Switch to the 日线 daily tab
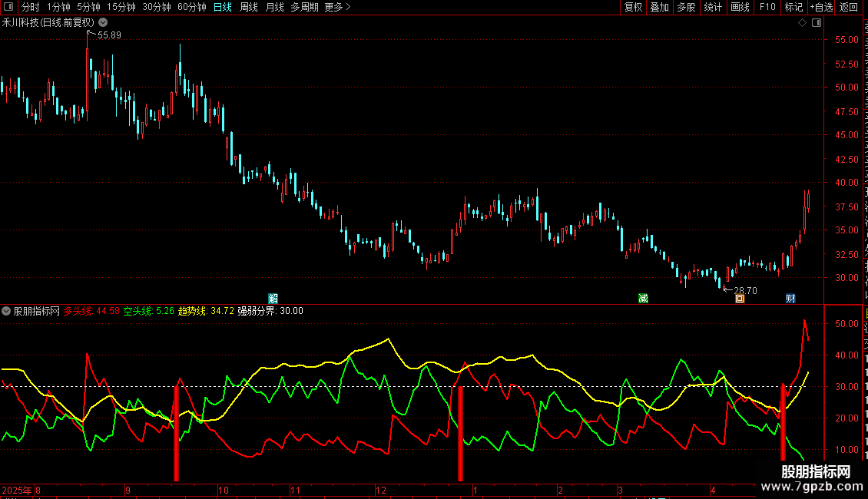 (x=223, y=7)
